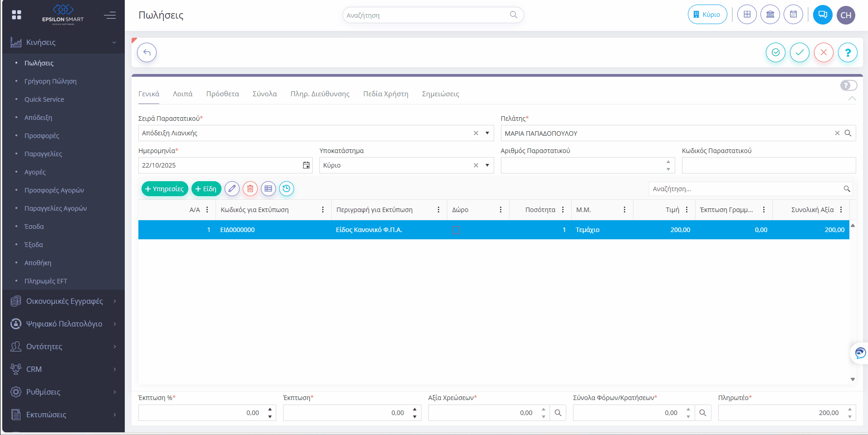This screenshot has height=435, width=868.
Task: Open the Σειρά Παραστατικού dropdown
Action: click(x=487, y=133)
